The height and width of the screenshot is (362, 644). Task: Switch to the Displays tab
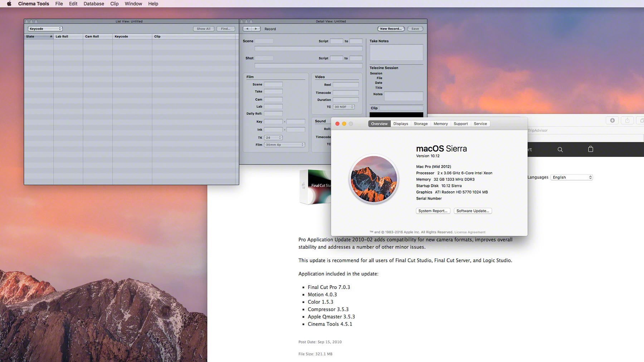pos(401,124)
